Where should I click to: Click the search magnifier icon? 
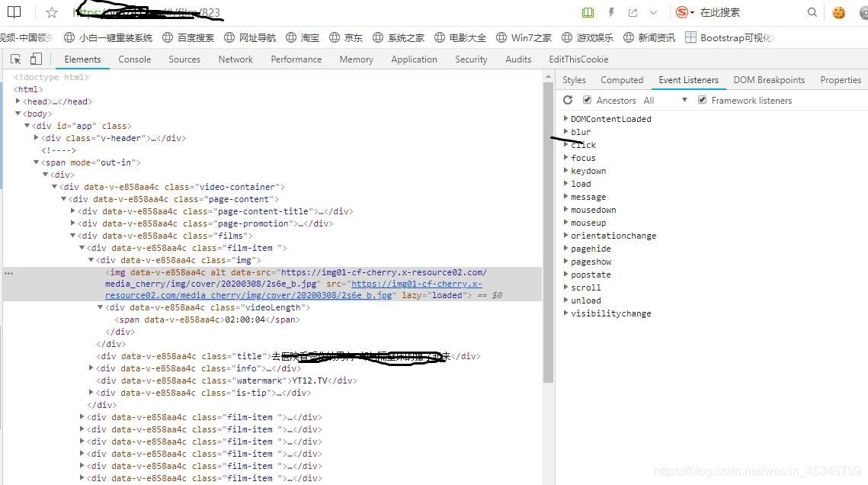tap(812, 13)
